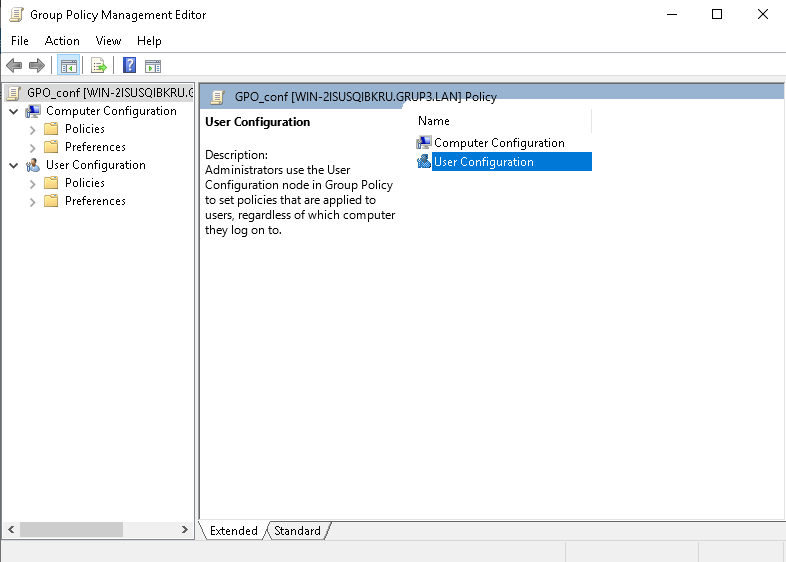Toggle Show/Hide Console Tree toolbar icon
Viewport: 786px width, 562px height.
[x=69, y=66]
